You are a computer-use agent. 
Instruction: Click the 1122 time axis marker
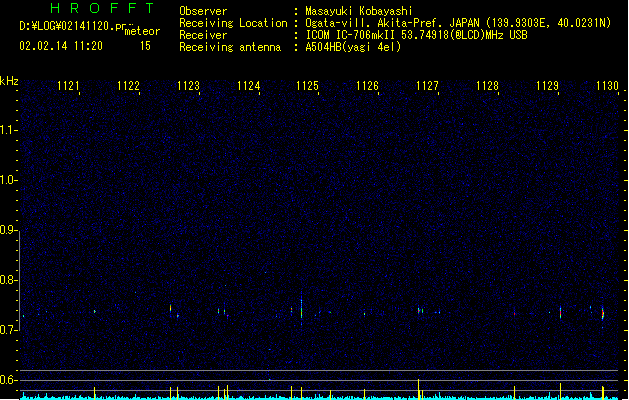(128, 86)
